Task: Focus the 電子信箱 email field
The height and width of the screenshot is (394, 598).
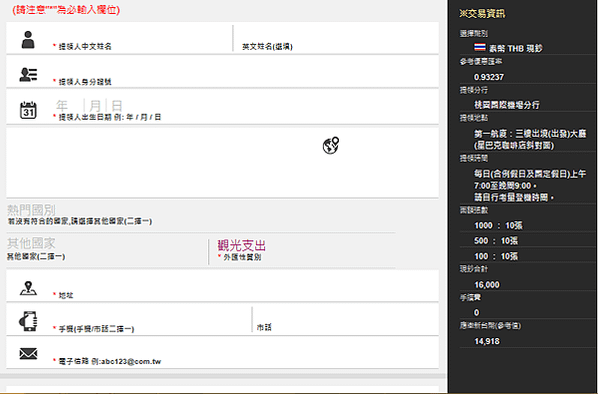Action: (244, 353)
